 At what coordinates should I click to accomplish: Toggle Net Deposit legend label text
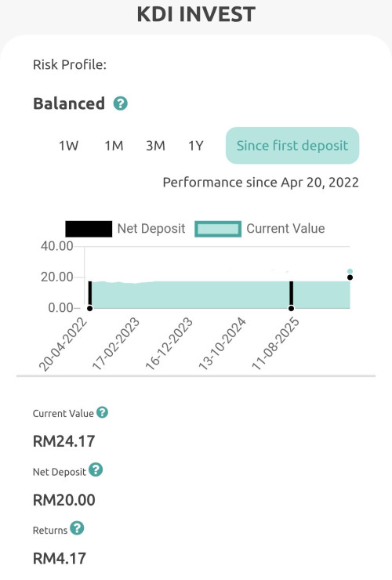[x=151, y=229]
